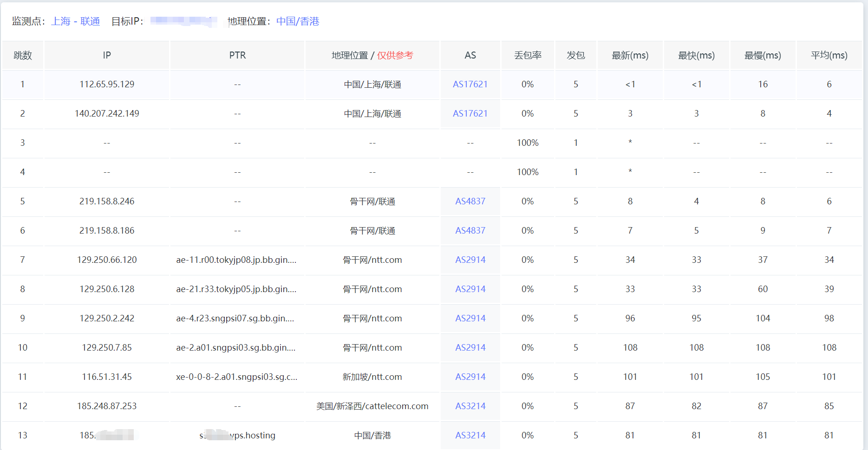Select IP cell 185.248.87.253
This screenshot has height=450, width=868.
click(107, 406)
